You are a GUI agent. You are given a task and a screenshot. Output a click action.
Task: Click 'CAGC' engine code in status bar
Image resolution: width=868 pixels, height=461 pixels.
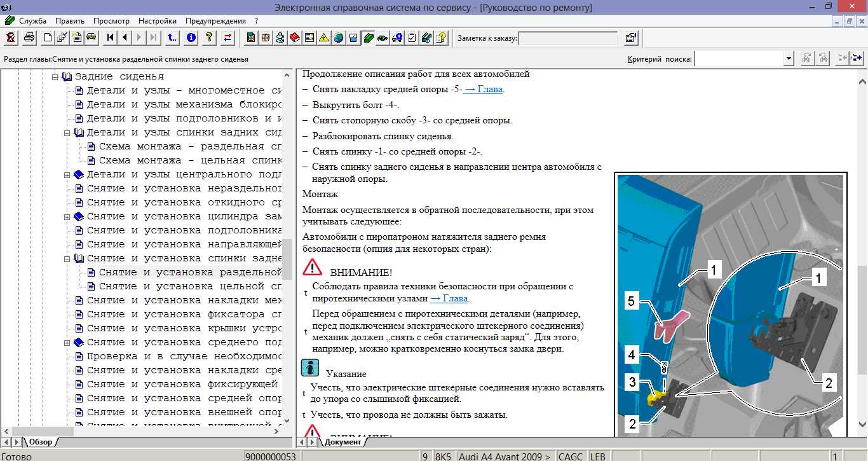tap(571, 456)
